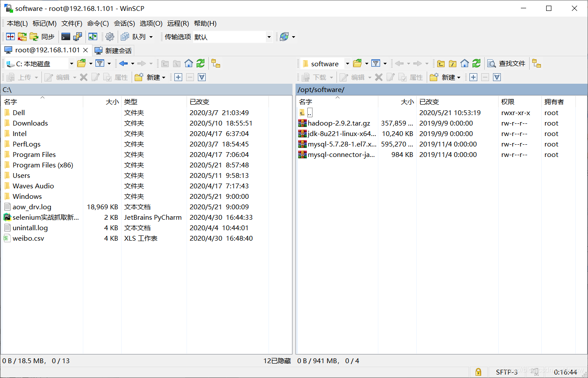Open the terminal console icon
588x378 pixels.
point(66,37)
